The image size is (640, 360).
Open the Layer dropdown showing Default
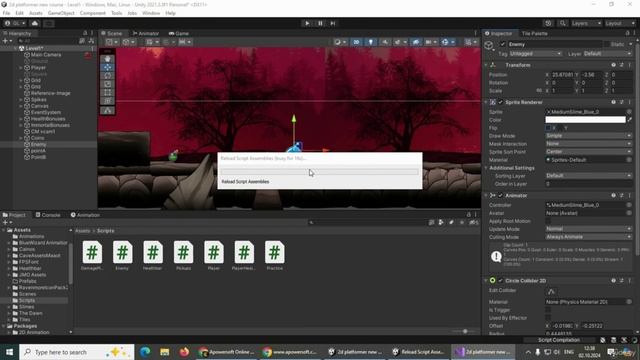point(607,54)
